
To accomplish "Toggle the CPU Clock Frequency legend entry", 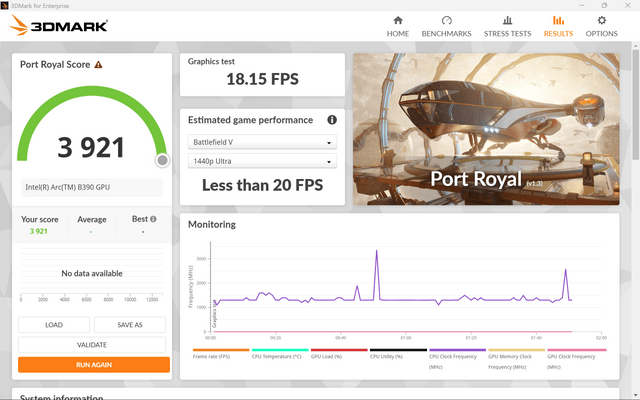I will 457,359.
